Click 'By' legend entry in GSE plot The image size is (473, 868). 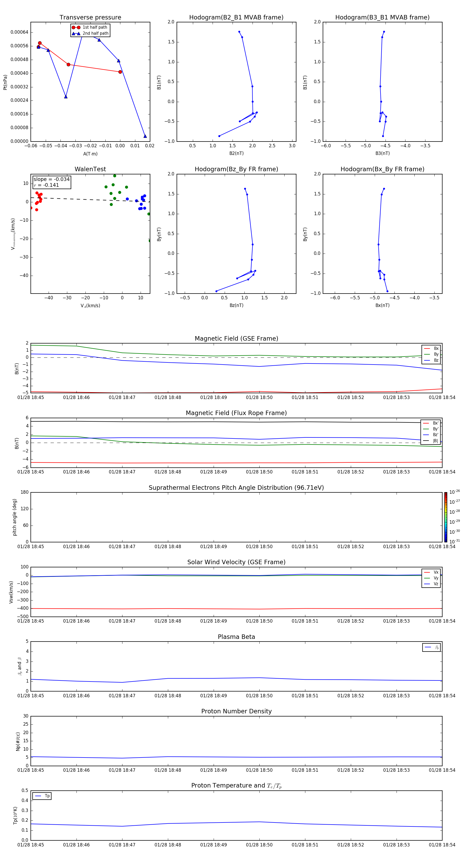click(x=431, y=355)
